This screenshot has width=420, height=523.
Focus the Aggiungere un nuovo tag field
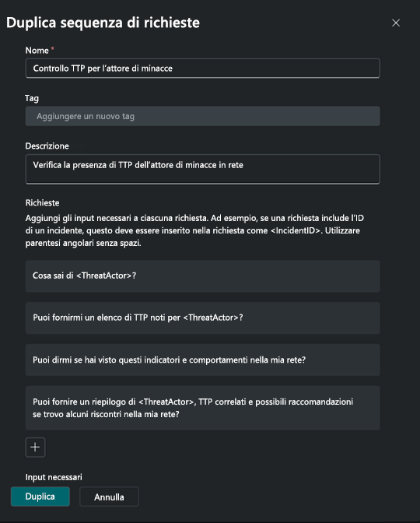click(x=203, y=116)
